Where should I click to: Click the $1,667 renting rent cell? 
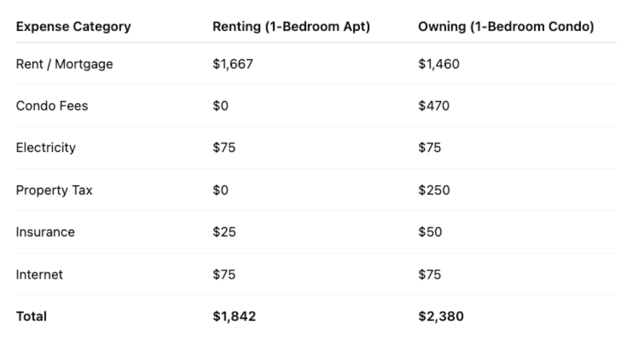(x=232, y=64)
